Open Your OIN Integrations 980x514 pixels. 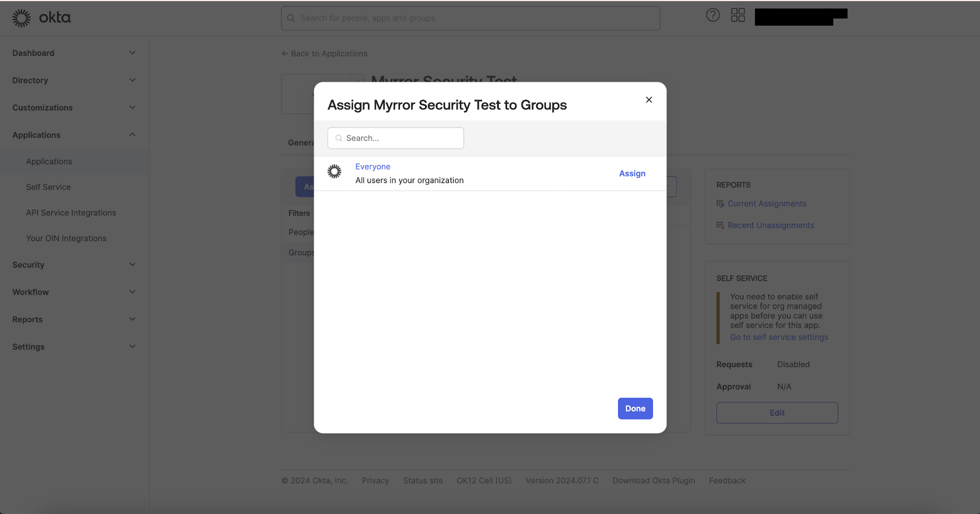click(66, 238)
